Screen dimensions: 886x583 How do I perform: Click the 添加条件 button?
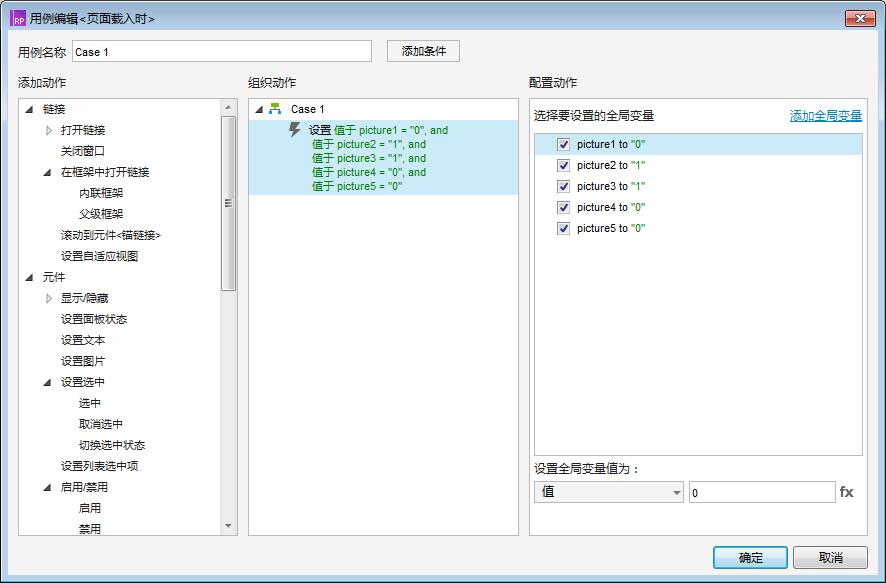[x=423, y=51]
